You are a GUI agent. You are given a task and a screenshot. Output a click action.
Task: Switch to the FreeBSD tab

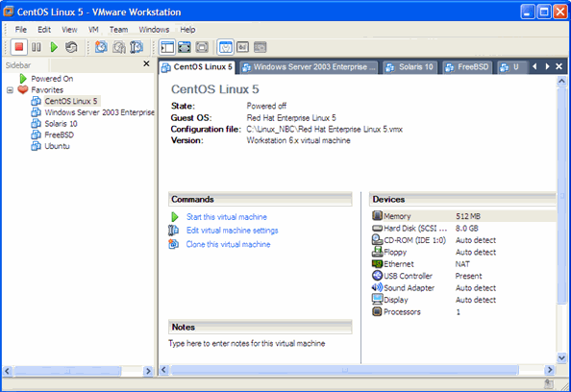[x=467, y=67]
